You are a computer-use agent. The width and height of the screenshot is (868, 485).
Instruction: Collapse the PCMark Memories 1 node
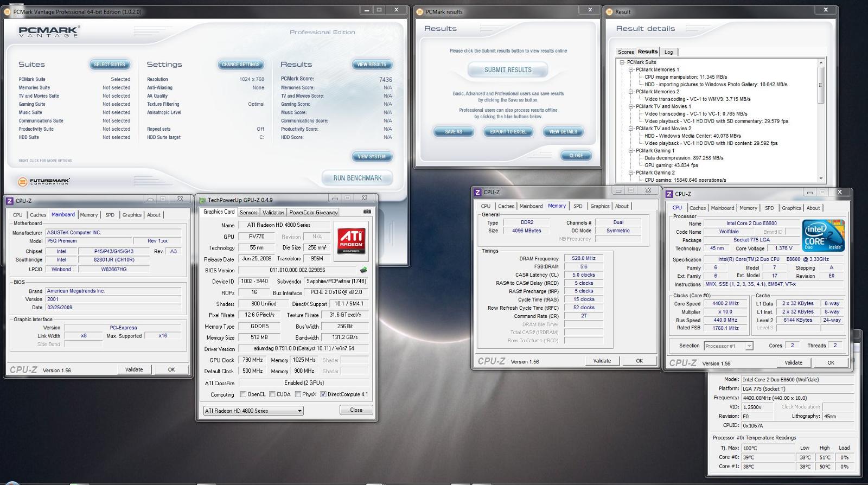coord(631,69)
